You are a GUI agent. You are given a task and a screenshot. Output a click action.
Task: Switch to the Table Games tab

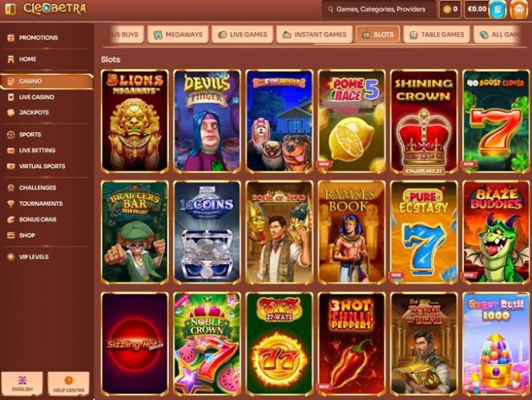(437, 34)
